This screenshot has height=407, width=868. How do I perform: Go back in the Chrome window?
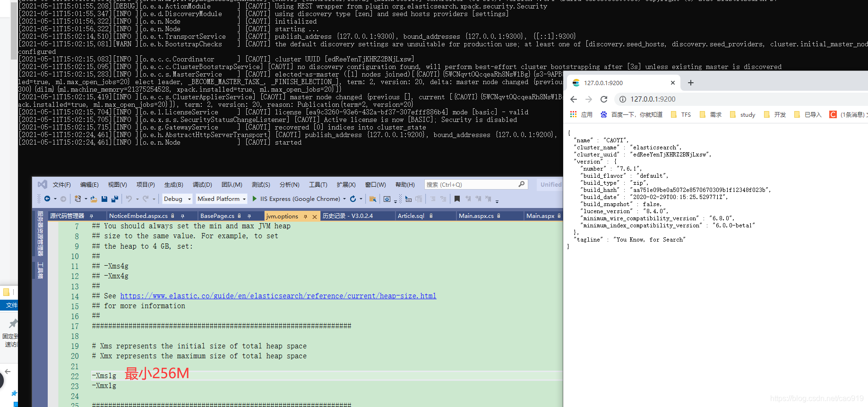[x=574, y=99]
